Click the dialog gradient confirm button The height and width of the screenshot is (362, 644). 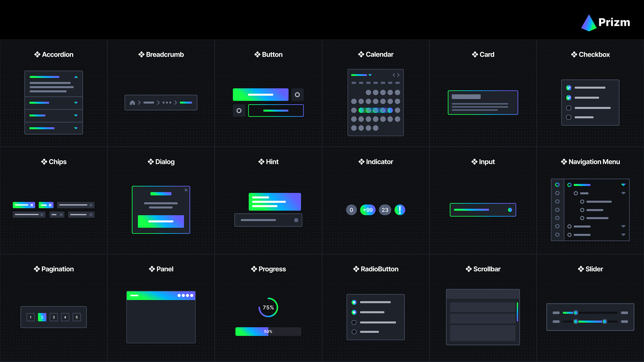click(x=161, y=222)
